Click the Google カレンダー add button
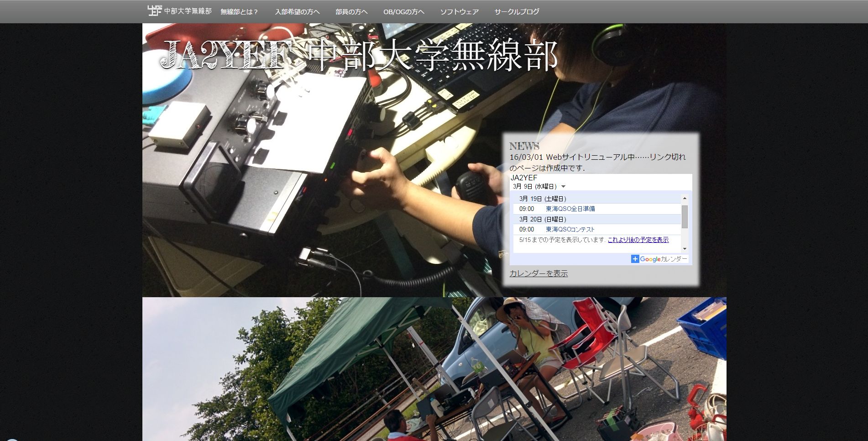The image size is (868, 441). pyautogui.click(x=659, y=259)
